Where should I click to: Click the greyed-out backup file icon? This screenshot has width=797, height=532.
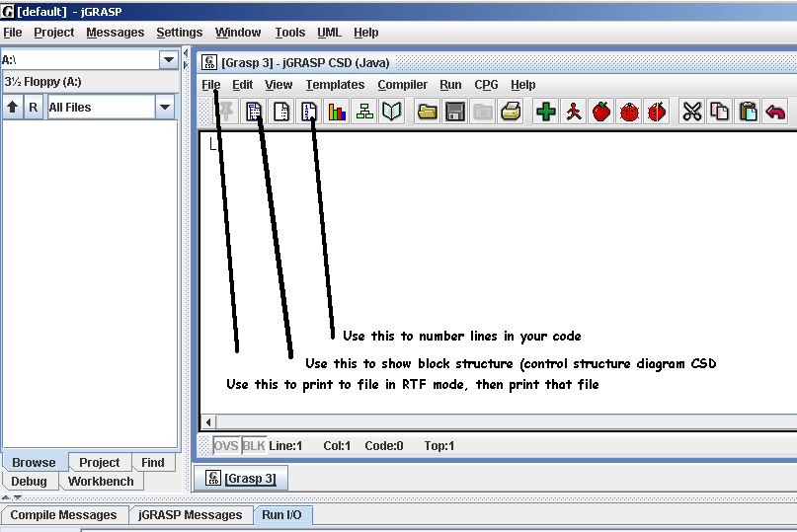(x=483, y=112)
